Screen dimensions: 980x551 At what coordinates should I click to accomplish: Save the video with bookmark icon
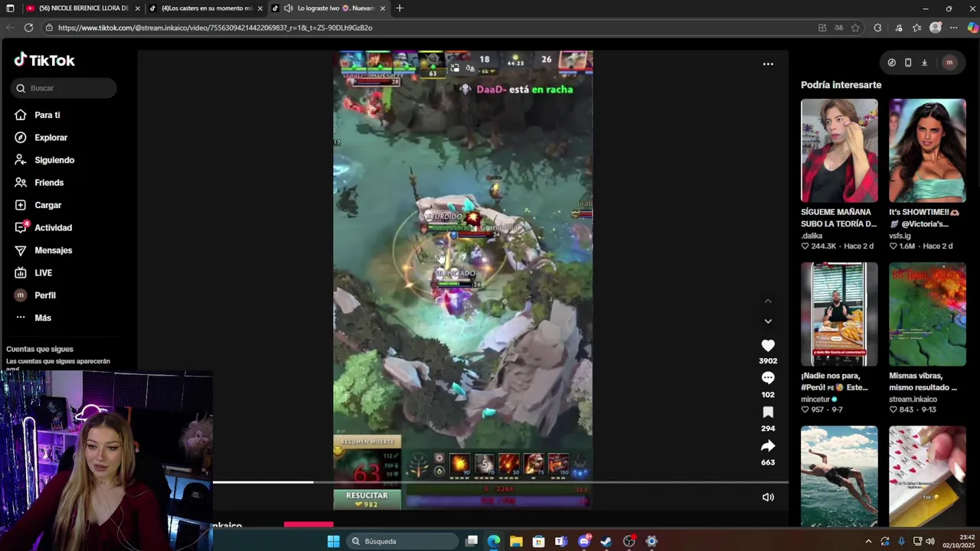[x=768, y=412]
